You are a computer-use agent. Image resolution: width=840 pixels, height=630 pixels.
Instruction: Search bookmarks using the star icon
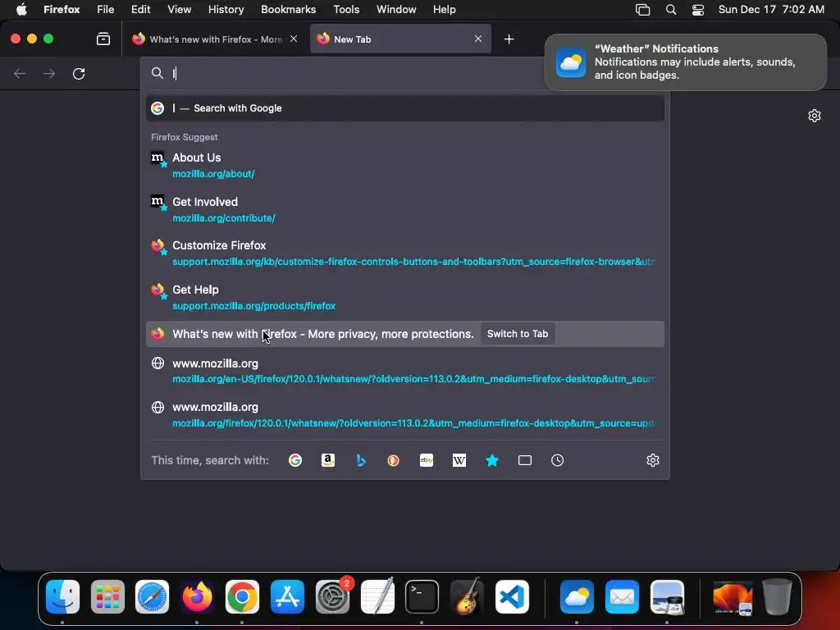pyautogui.click(x=492, y=460)
